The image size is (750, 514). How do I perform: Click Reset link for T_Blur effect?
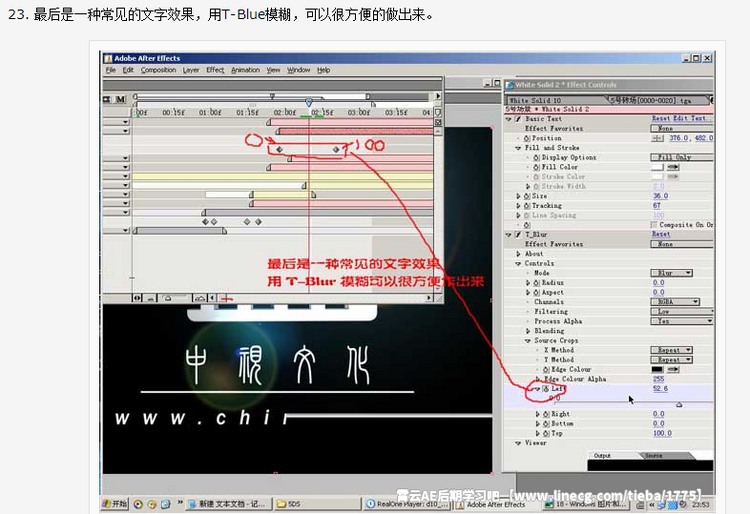tap(661, 234)
